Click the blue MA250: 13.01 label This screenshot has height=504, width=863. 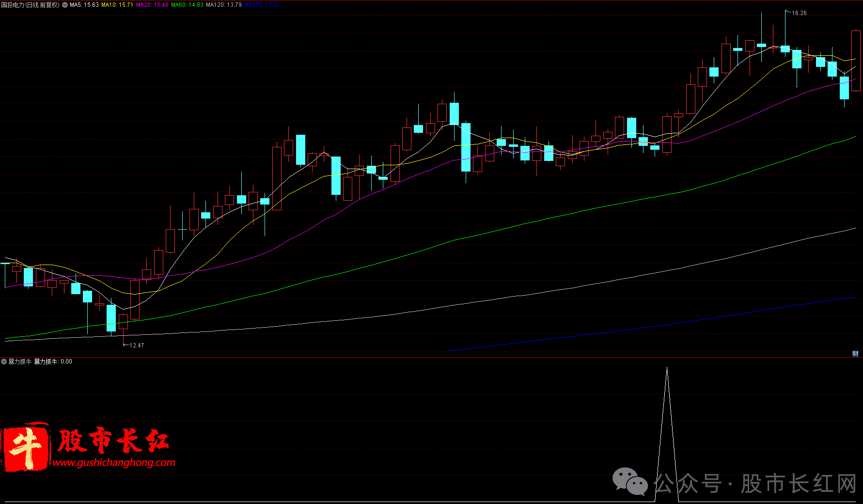(x=262, y=5)
